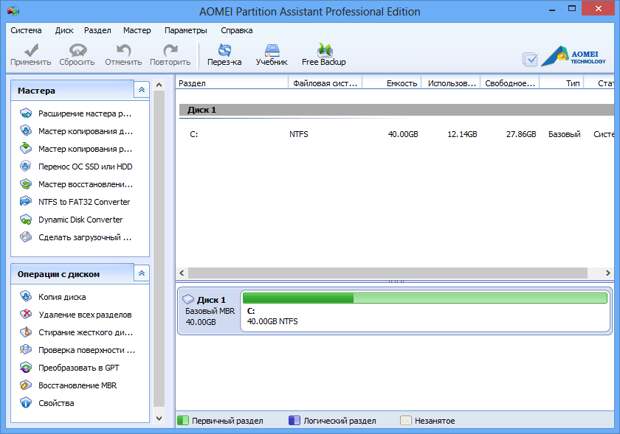Sort by the Свободное column header
The image size is (620, 434).
[510, 83]
